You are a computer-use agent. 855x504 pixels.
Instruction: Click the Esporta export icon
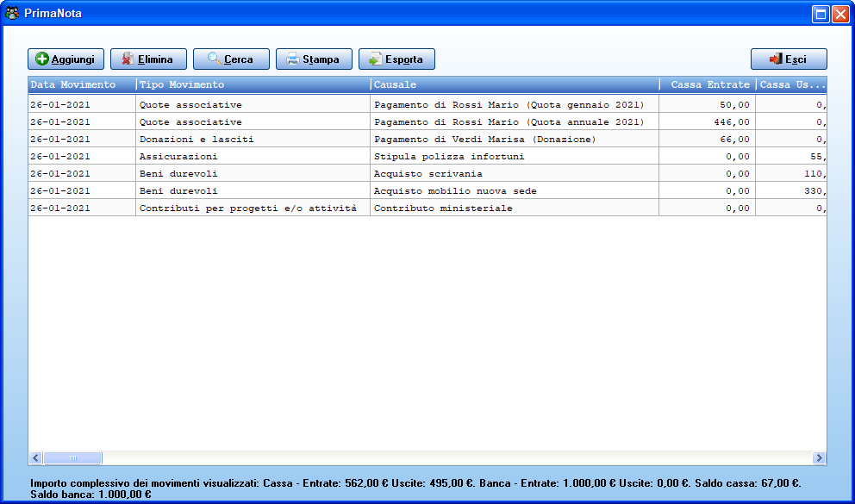click(375, 59)
